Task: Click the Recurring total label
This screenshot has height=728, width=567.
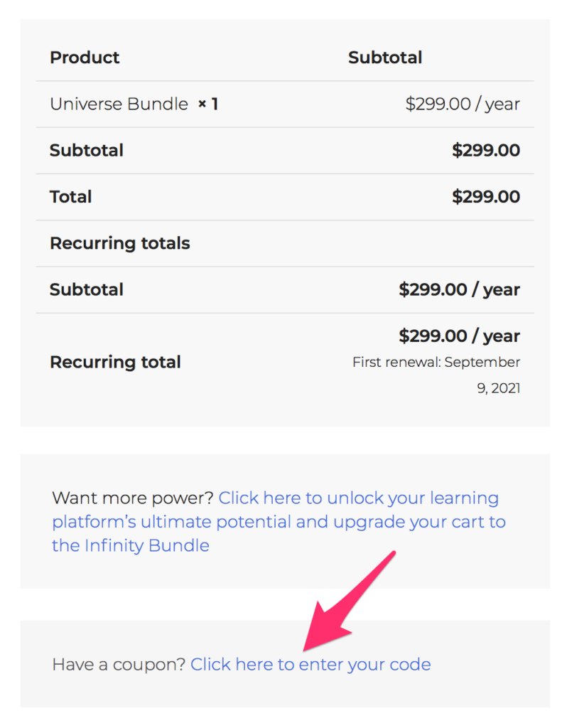Action: (x=115, y=362)
